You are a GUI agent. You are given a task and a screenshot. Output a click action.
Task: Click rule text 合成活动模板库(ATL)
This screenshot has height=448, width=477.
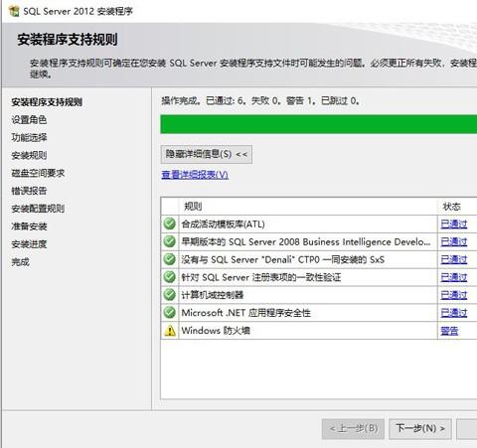[x=223, y=224]
